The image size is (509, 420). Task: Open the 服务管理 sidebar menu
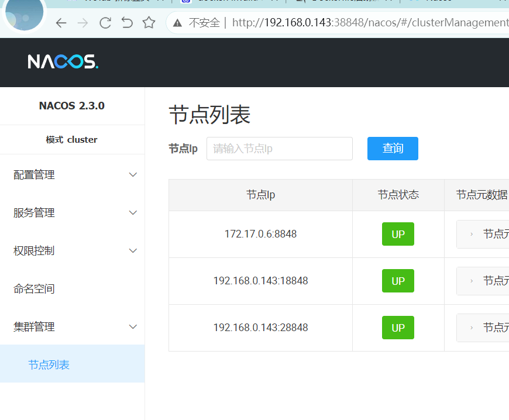[x=72, y=212]
